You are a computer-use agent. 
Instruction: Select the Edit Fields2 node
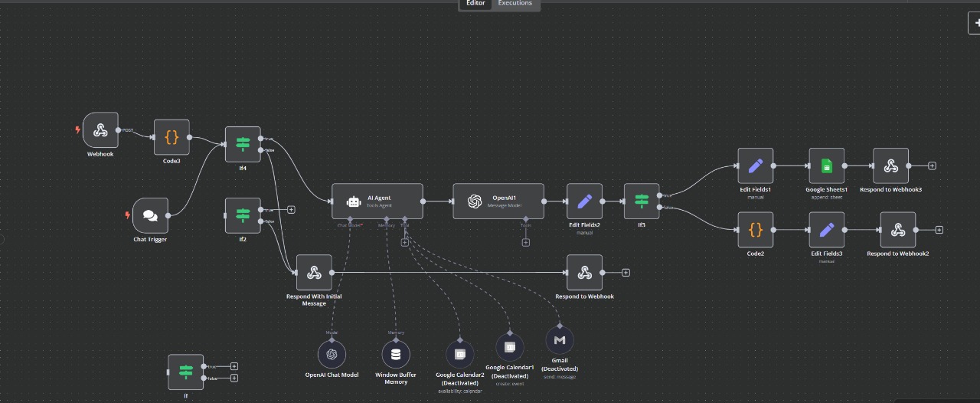click(x=585, y=201)
